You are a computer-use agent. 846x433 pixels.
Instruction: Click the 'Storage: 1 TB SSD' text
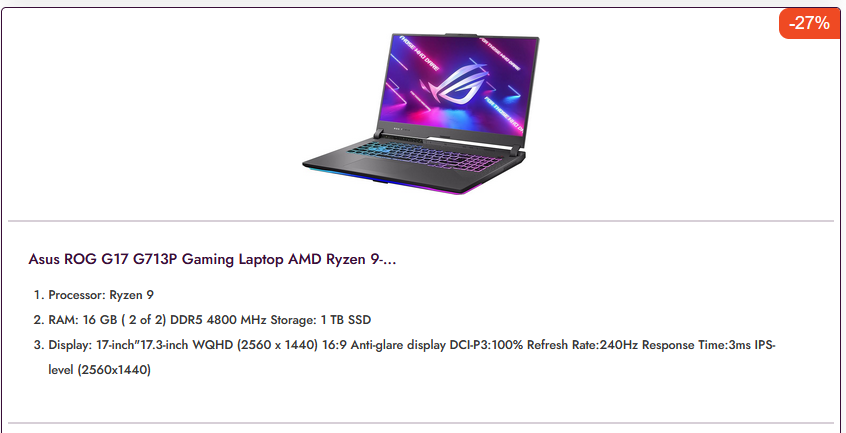[x=320, y=320]
